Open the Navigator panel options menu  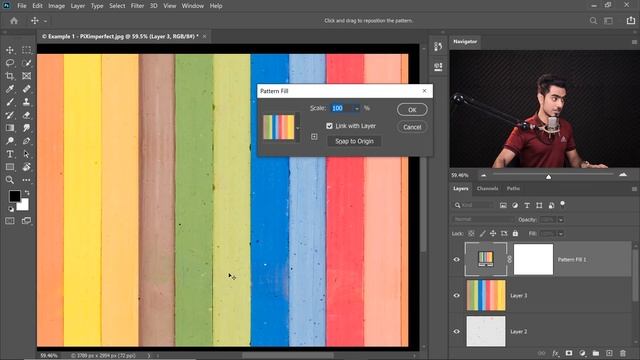point(634,42)
